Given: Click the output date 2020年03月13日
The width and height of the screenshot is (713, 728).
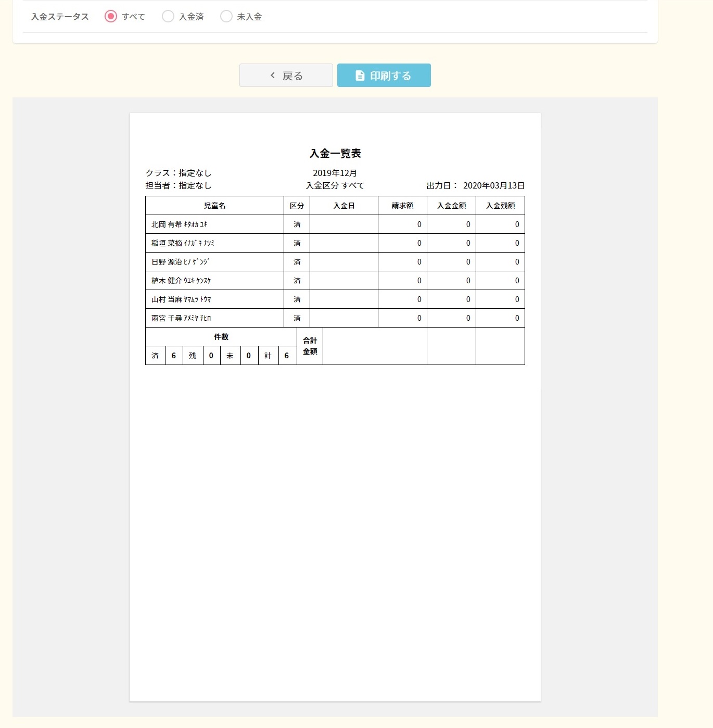Looking at the screenshot, I should (x=494, y=185).
